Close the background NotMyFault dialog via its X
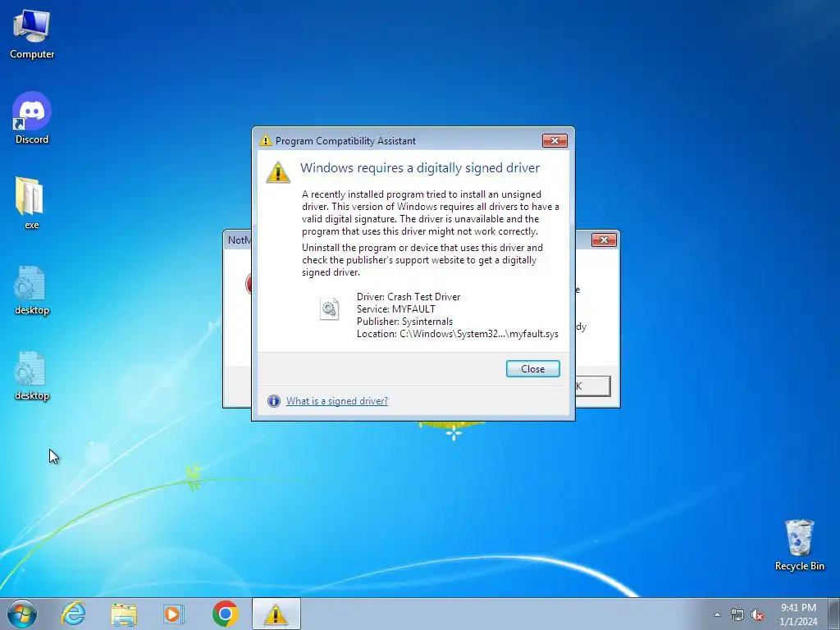Viewport: 840px width, 630px height. point(604,240)
